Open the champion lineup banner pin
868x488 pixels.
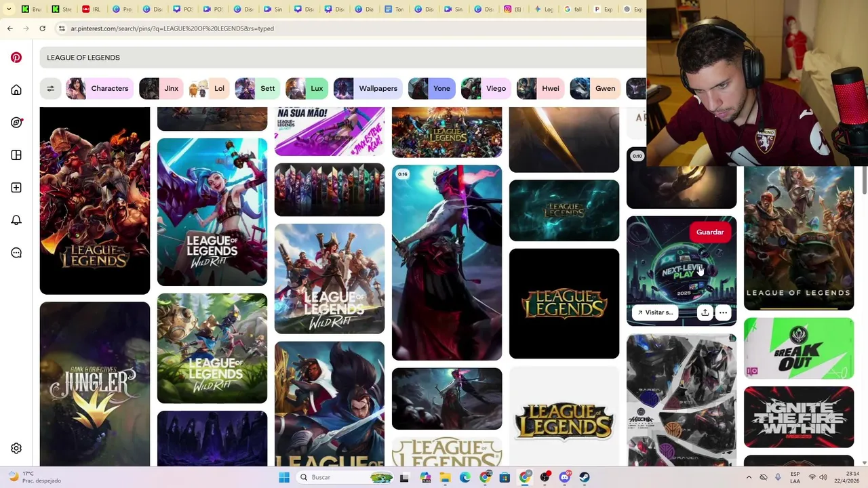(330, 190)
